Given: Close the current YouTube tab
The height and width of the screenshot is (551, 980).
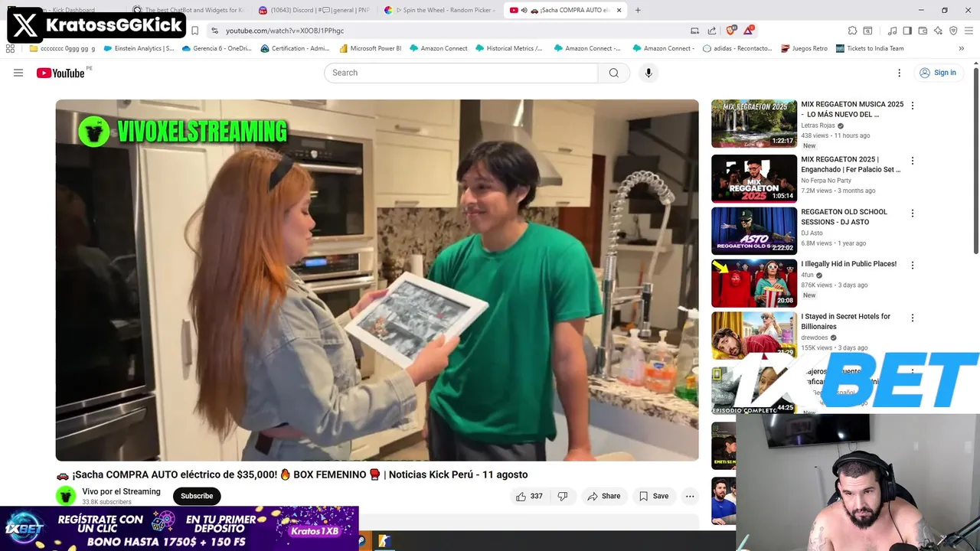Looking at the screenshot, I should pyautogui.click(x=619, y=10).
